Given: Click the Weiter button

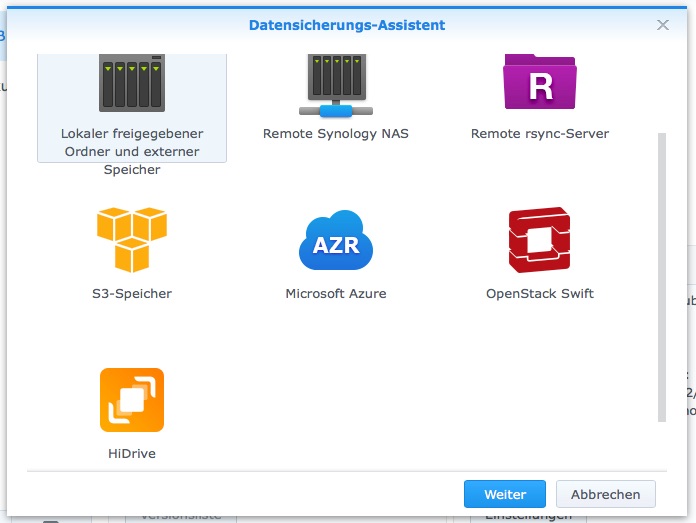Looking at the screenshot, I should [505, 494].
